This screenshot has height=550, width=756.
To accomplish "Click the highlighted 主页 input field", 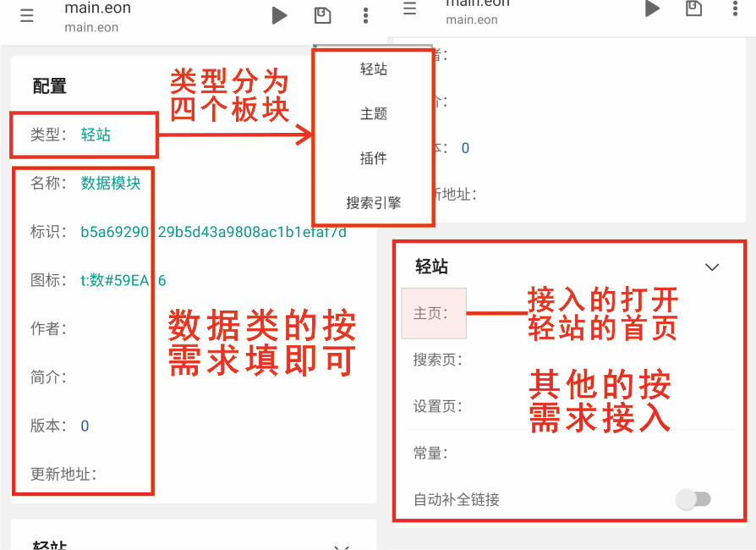I will coord(434,313).
